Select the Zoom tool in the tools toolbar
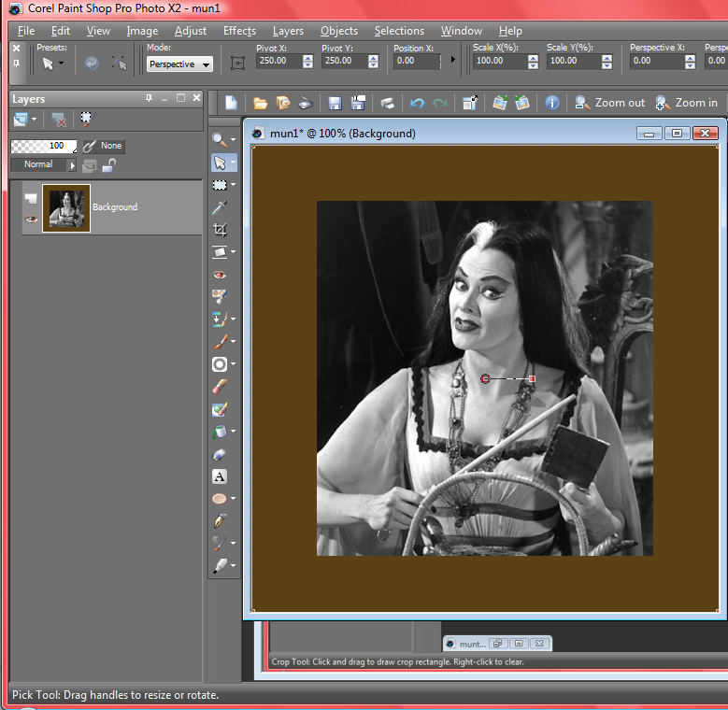 [219, 139]
